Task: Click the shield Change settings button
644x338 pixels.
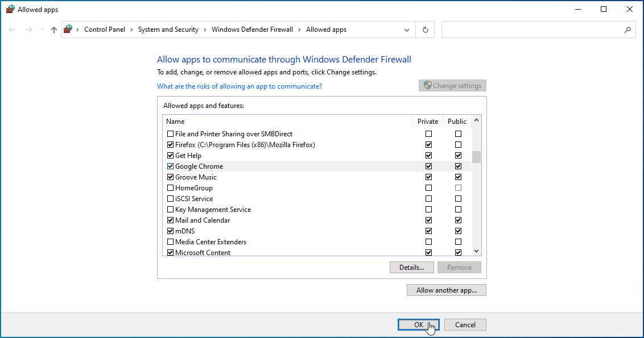Action: pyautogui.click(x=452, y=86)
